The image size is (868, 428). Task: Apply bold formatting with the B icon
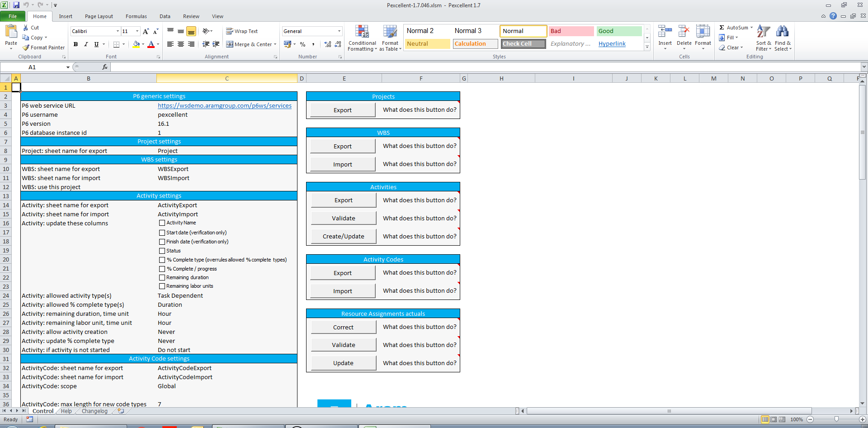coord(75,44)
